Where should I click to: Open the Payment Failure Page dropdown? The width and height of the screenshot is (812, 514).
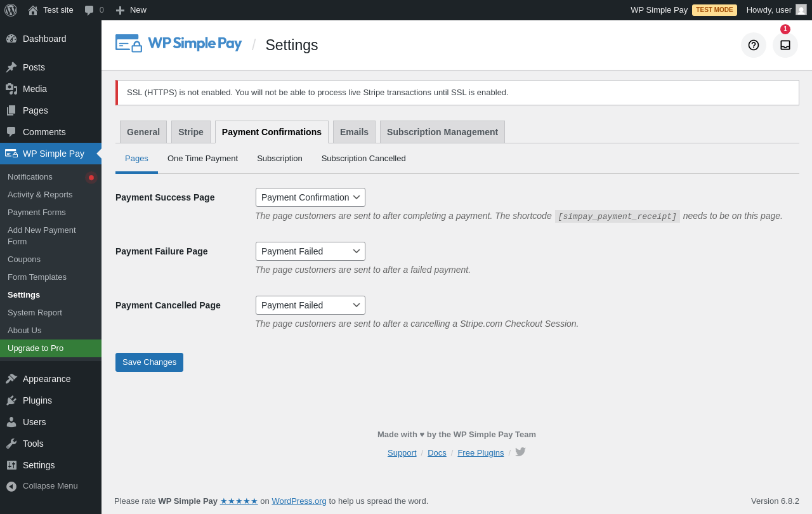pos(310,251)
